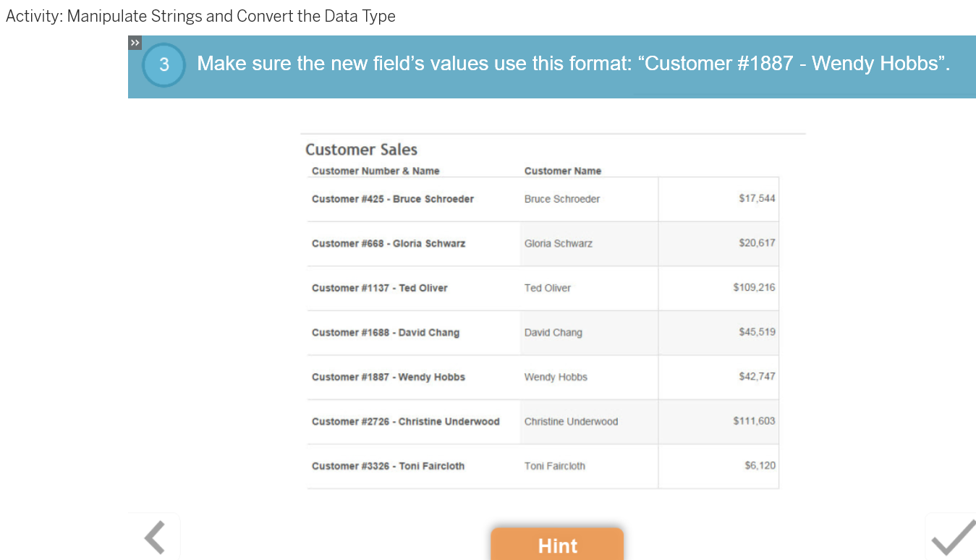Screen dimensions: 976x560
Task: Select row "Customer #1887 - Wendy Hobbs"
Action: point(389,377)
